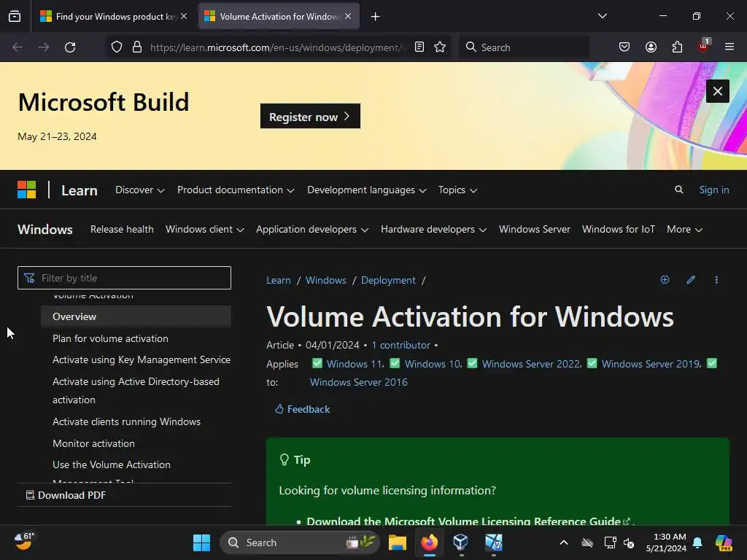Click the Microsoft logo in Learn header

click(x=27, y=190)
